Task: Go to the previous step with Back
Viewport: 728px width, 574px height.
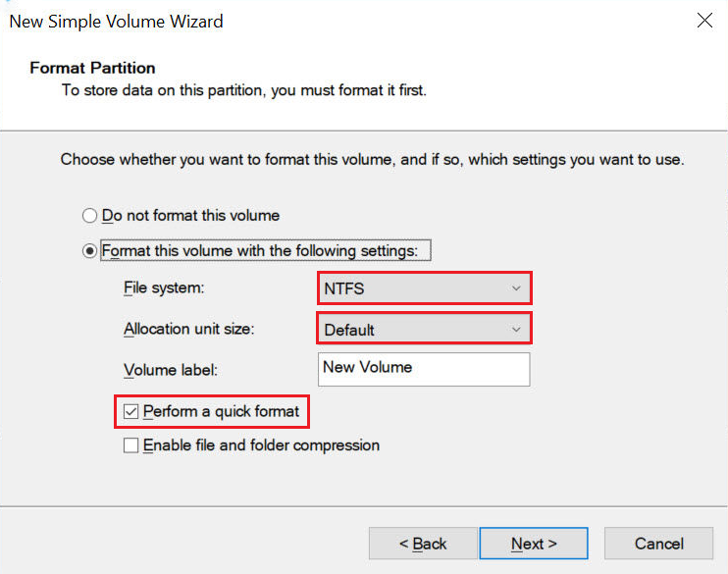Action: tap(423, 544)
